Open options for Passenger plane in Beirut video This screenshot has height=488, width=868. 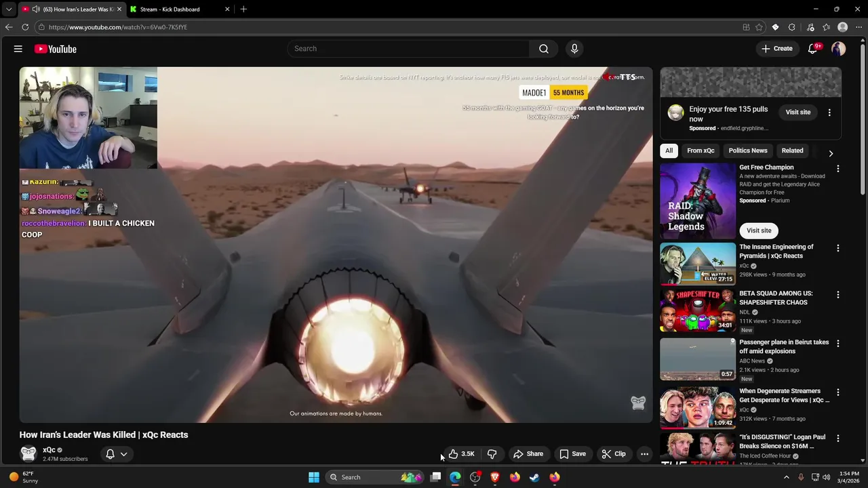[x=838, y=344]
